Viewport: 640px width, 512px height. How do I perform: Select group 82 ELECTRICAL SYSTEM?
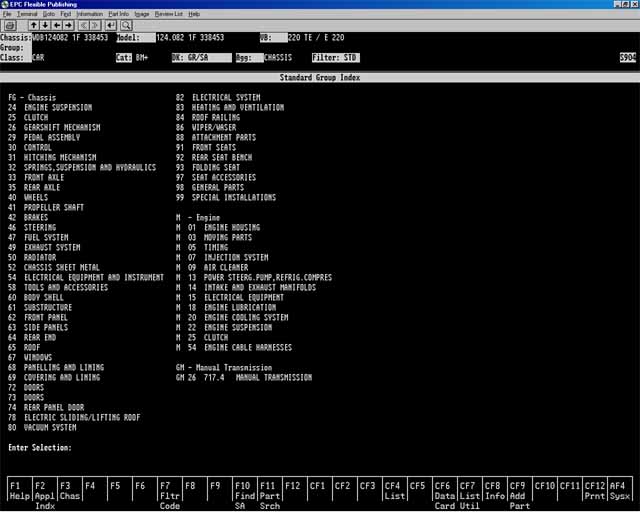(x=218, y=98)
